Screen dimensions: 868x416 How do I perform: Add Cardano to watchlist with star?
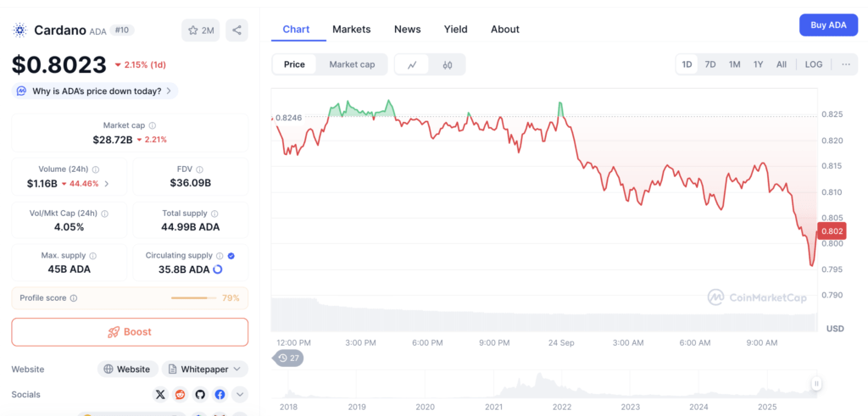200,31
